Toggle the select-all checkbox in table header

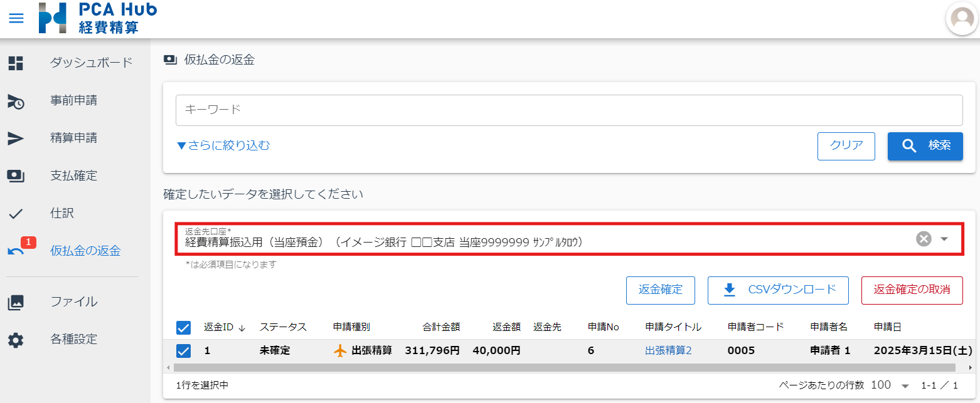click(x=184, y=327)
